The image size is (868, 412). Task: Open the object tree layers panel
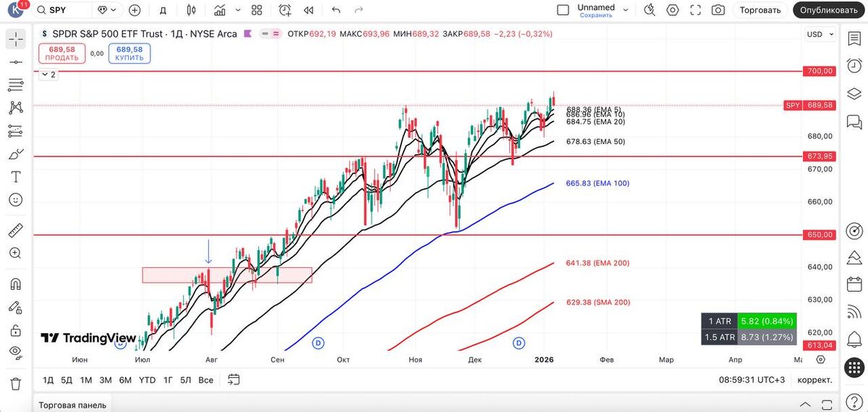(854, 93)
